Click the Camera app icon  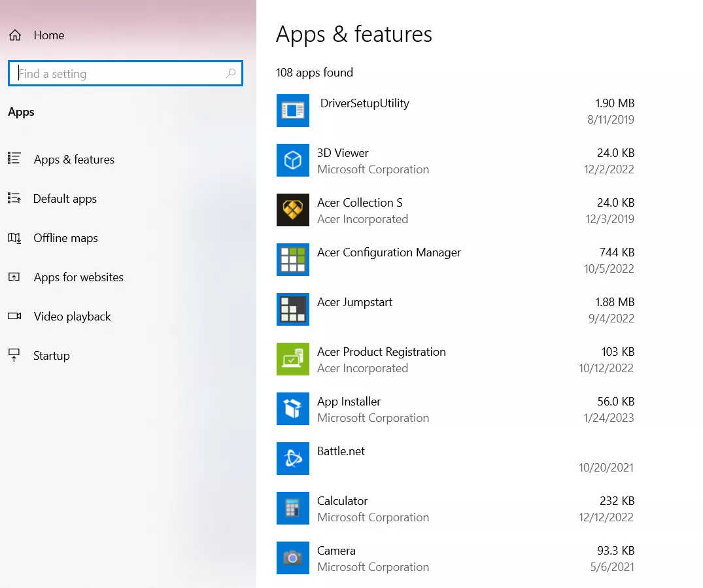[x=292, y=558]
